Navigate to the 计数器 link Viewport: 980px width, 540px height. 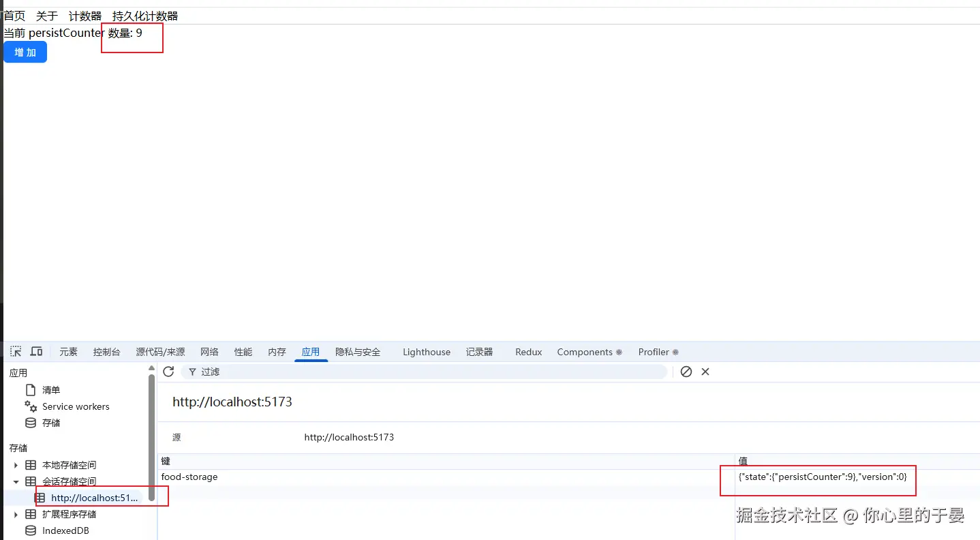(85, 16)
